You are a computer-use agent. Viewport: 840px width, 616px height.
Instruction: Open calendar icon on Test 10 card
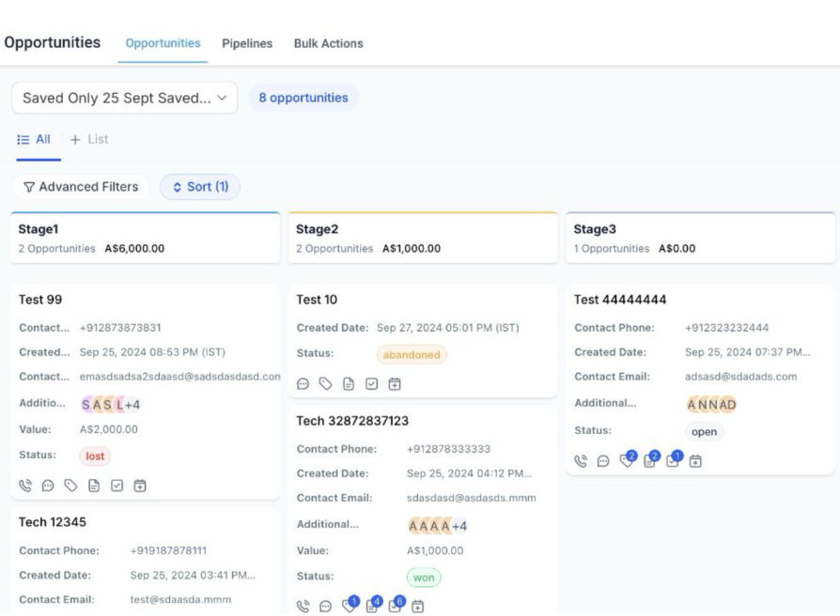coord(395,384)
